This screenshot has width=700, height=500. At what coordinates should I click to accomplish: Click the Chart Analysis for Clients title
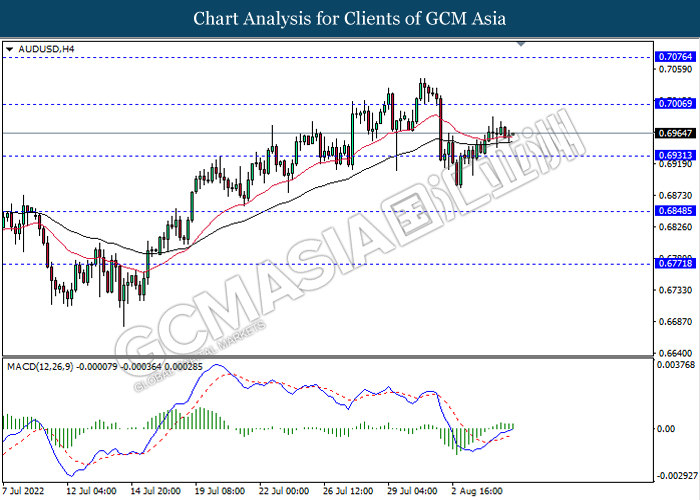click(350, 19)
